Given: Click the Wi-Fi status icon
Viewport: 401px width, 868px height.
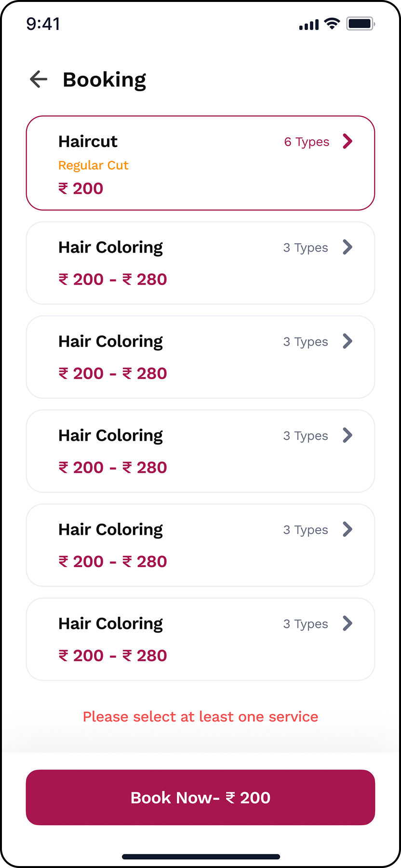Looking at the screenshot, I should tap(332, 24).
